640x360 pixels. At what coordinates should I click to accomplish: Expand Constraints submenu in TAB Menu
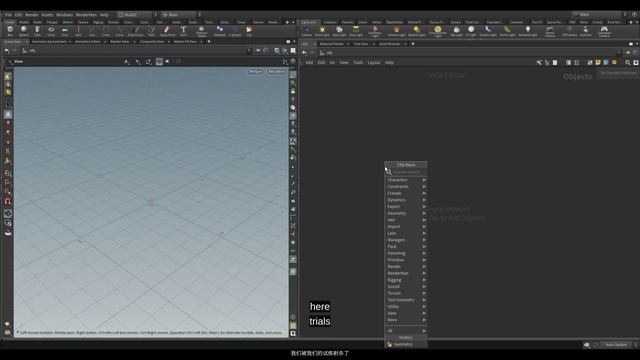tap(406, 187)
